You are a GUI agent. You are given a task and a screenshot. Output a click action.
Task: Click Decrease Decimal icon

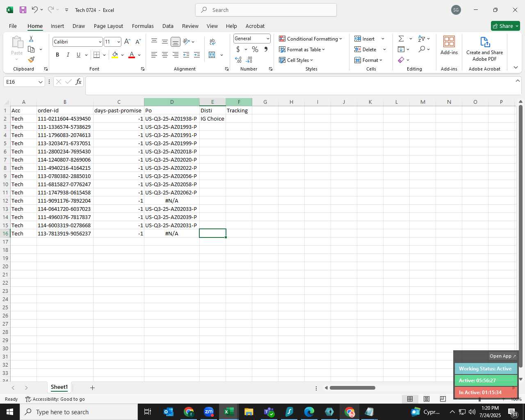(249, 60)
